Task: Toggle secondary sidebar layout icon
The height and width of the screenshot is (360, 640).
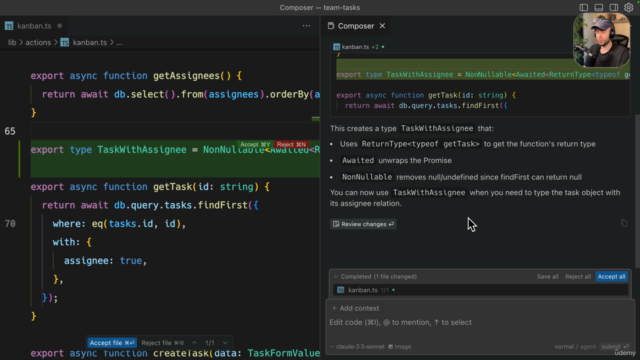Action: [613, 7]
